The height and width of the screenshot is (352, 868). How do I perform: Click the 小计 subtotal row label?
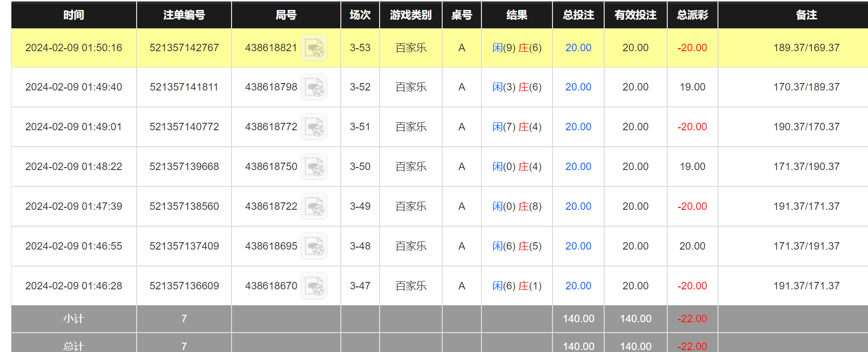(74, 319)
